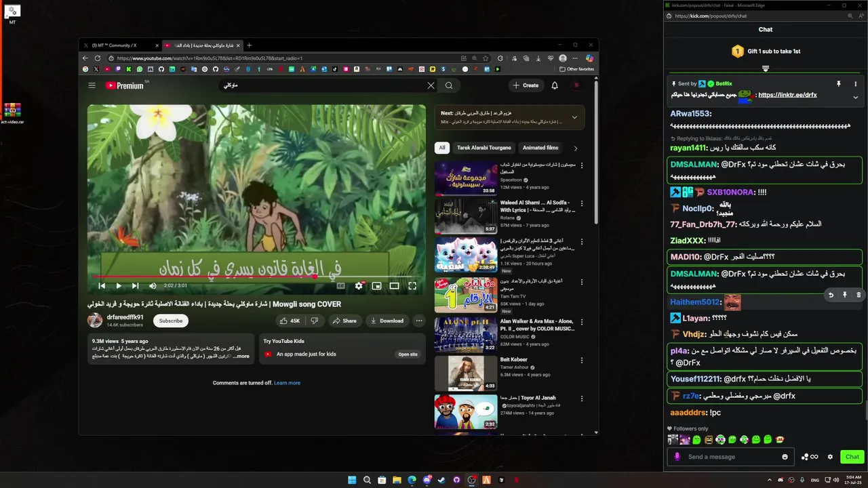Select the Animated films chip
The height and width of the screenshot is (488, 868).
540,148
